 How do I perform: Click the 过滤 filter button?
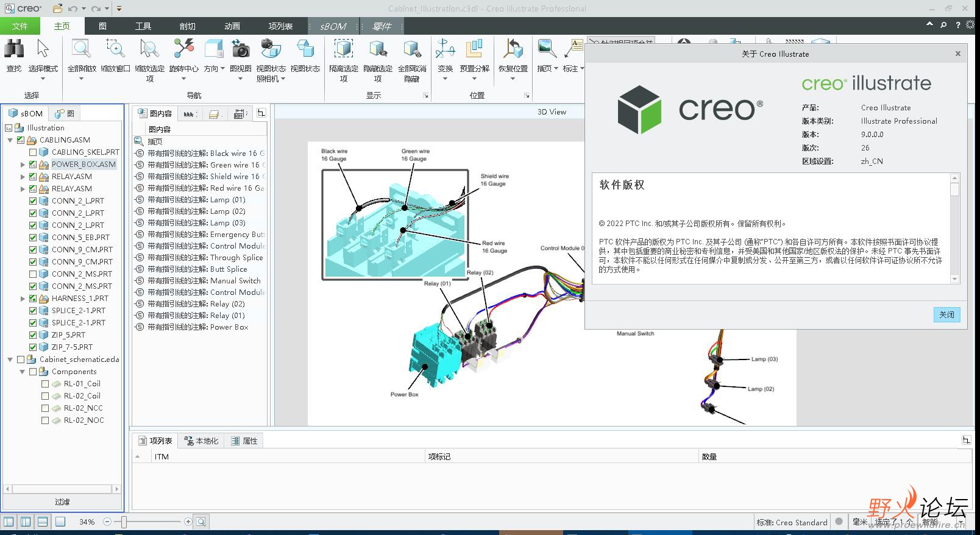[x=62, y=502]
